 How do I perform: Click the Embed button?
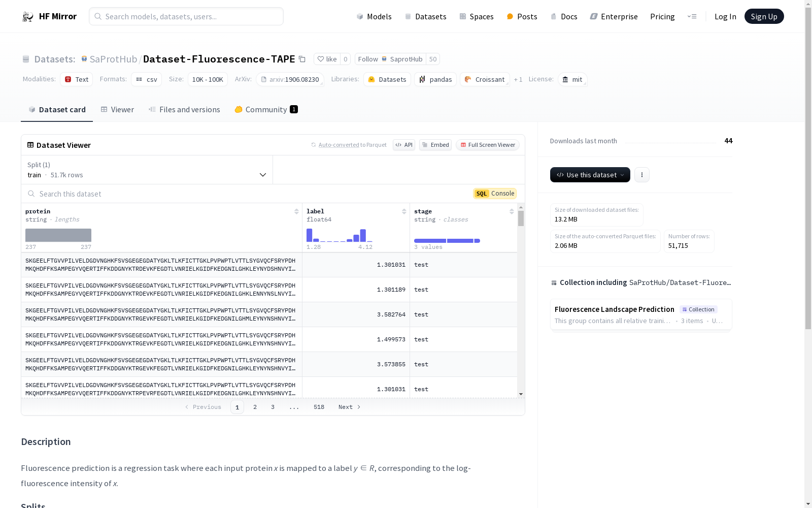435,145
